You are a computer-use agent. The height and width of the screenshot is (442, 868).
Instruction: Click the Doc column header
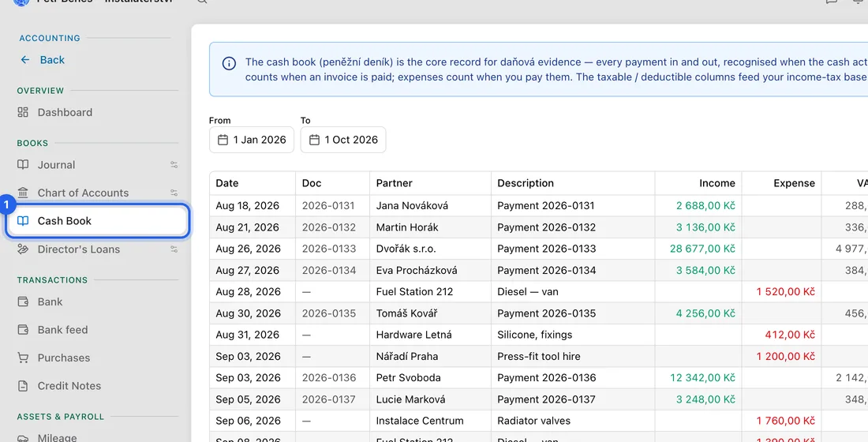312,183
